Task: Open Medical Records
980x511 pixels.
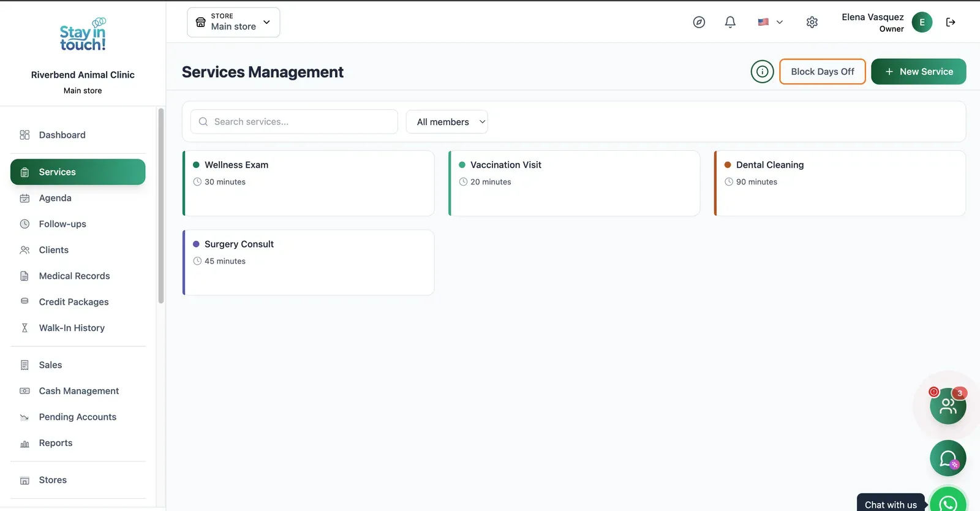Action: click(78, 276)
